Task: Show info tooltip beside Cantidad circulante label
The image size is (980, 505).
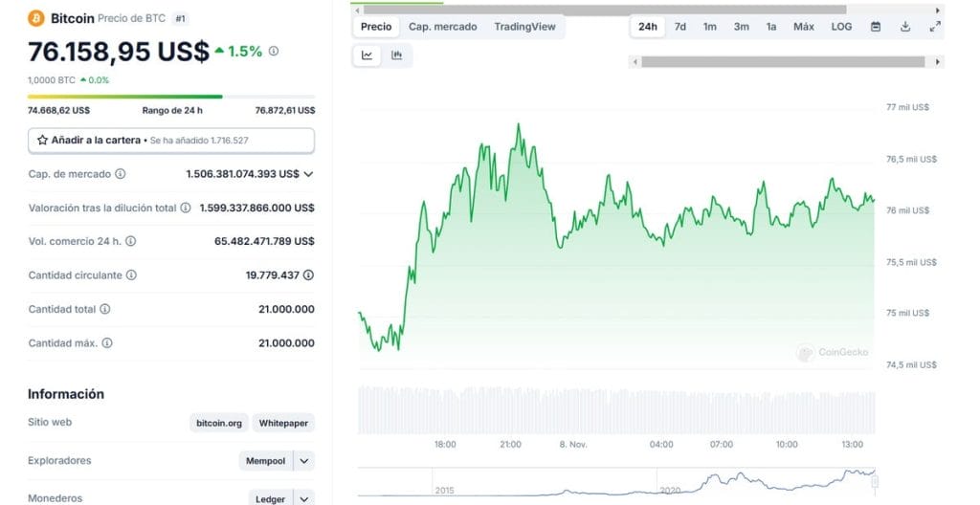Action: pos(131,275)
